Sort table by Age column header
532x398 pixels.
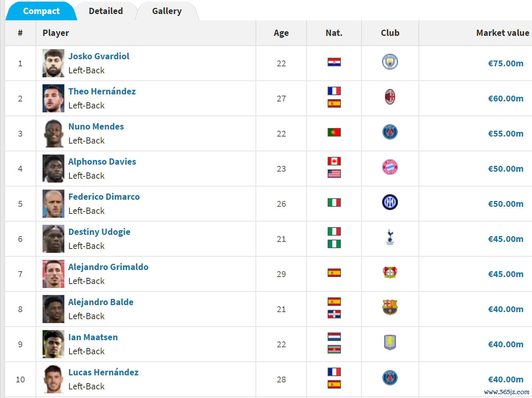tap(281, 33)
